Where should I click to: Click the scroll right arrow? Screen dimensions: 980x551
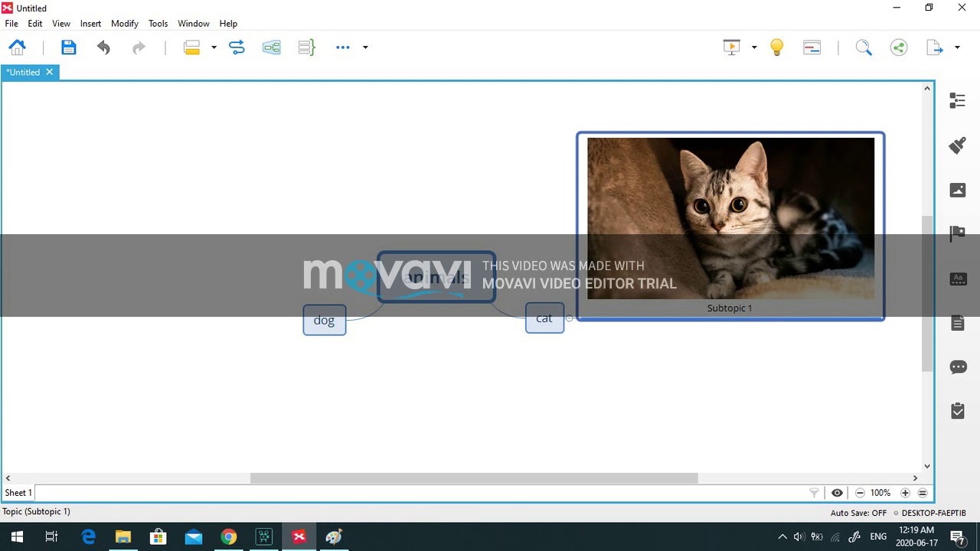915,478
